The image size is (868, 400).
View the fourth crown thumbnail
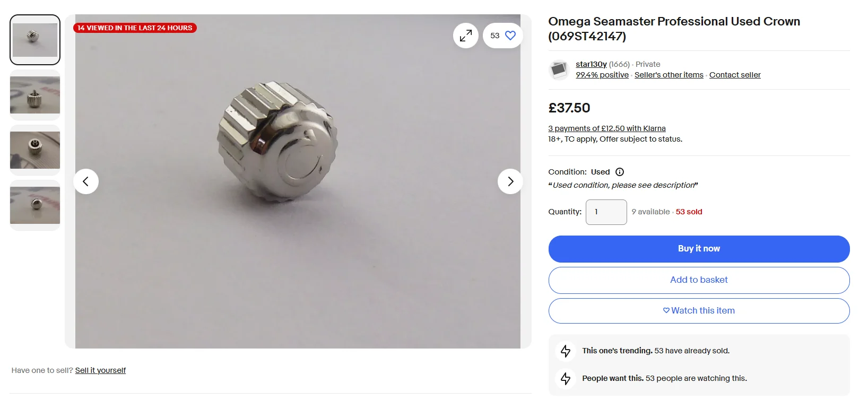(35, 205)
